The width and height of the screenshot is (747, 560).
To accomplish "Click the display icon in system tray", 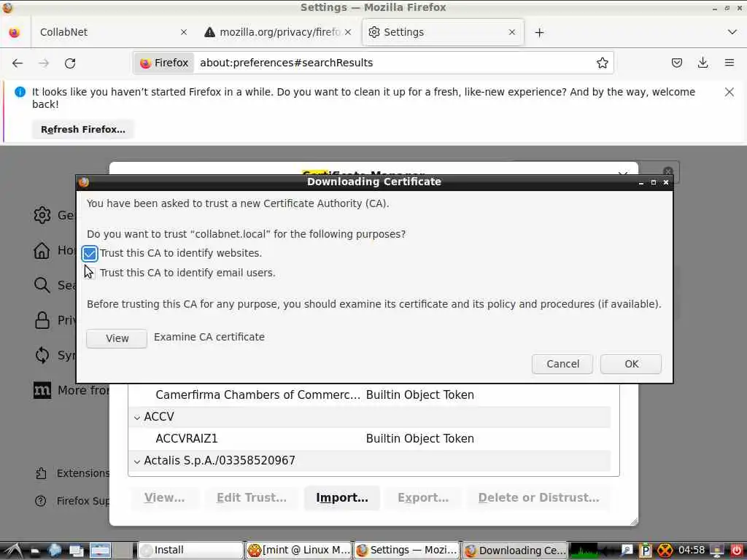I will [717, 551].
